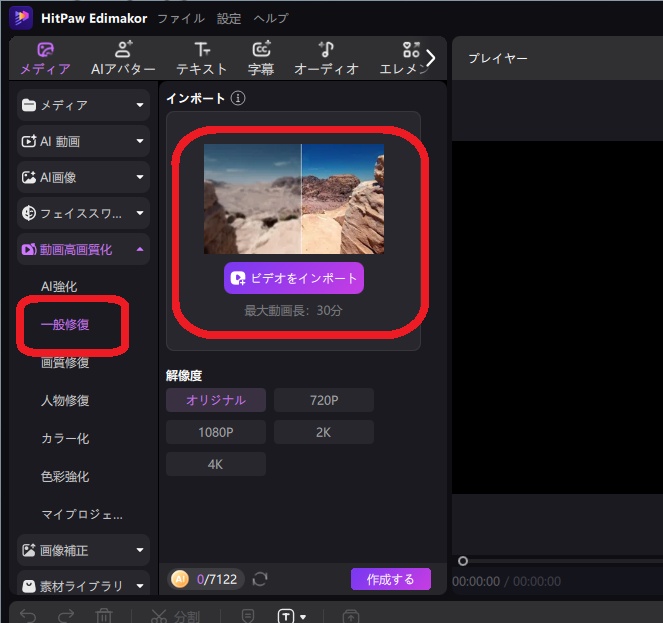Click the export box icon in toolbar
This screenshot has width=663, height=623.
351,616
